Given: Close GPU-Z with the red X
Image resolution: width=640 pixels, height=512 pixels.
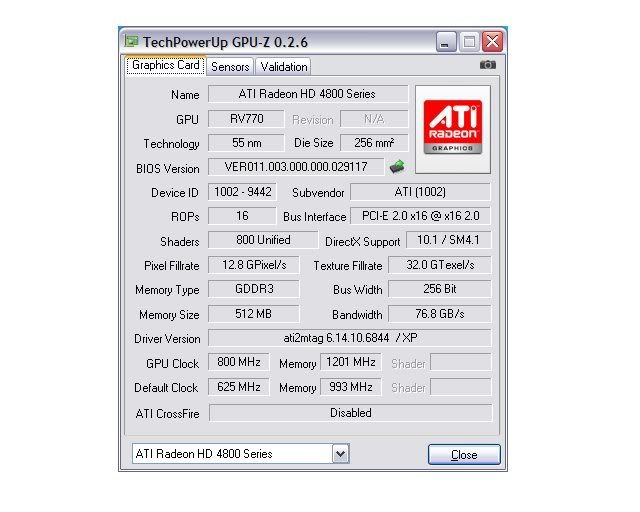Looking at the screenshot, I should click(492, 42).
